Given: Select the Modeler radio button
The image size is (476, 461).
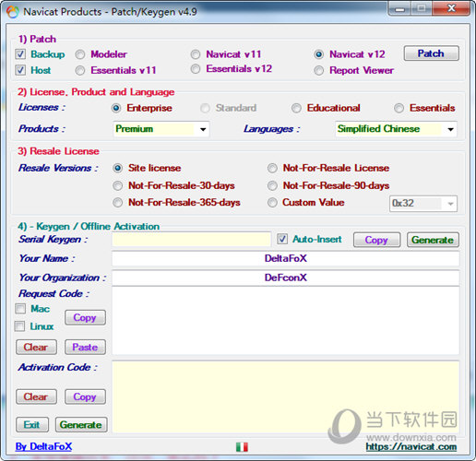Looking at the screenshot, I should point(80,54).
